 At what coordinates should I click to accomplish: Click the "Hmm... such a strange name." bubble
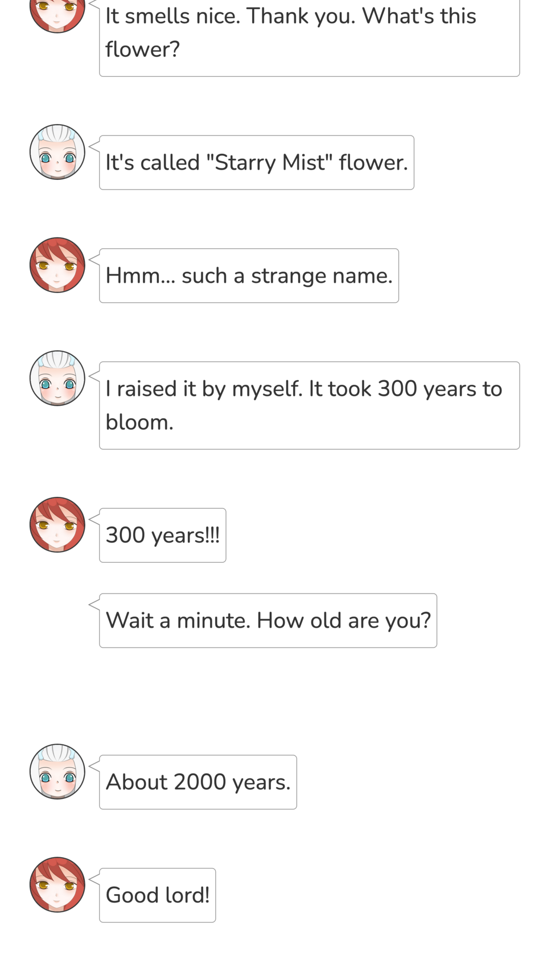point(249,276)
